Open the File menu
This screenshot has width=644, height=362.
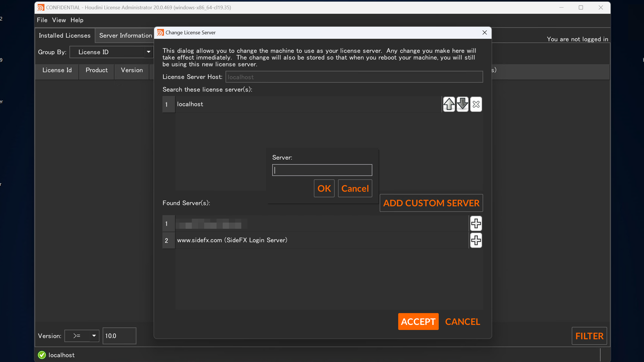coord(42,20)
